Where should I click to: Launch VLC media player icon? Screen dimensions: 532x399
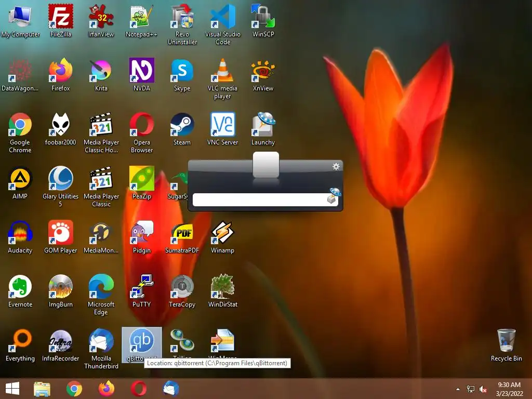(222, 79)
